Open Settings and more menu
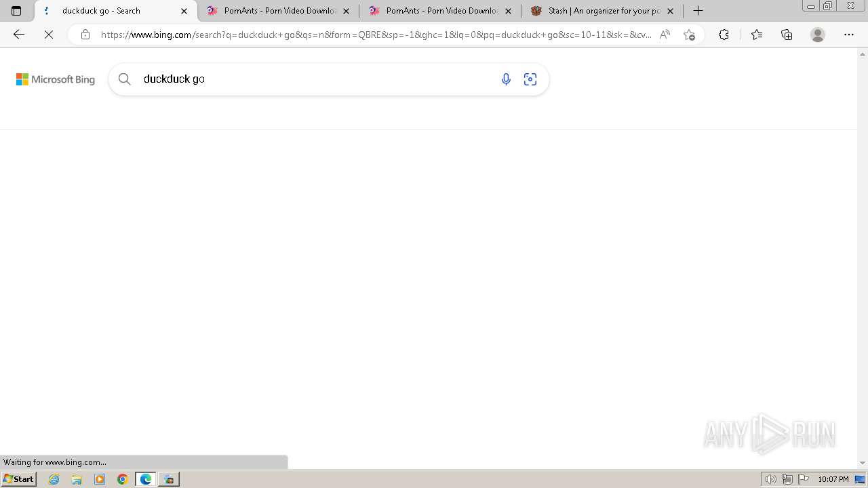The height and width of the screenshot is (488, 868). [849, 35]
